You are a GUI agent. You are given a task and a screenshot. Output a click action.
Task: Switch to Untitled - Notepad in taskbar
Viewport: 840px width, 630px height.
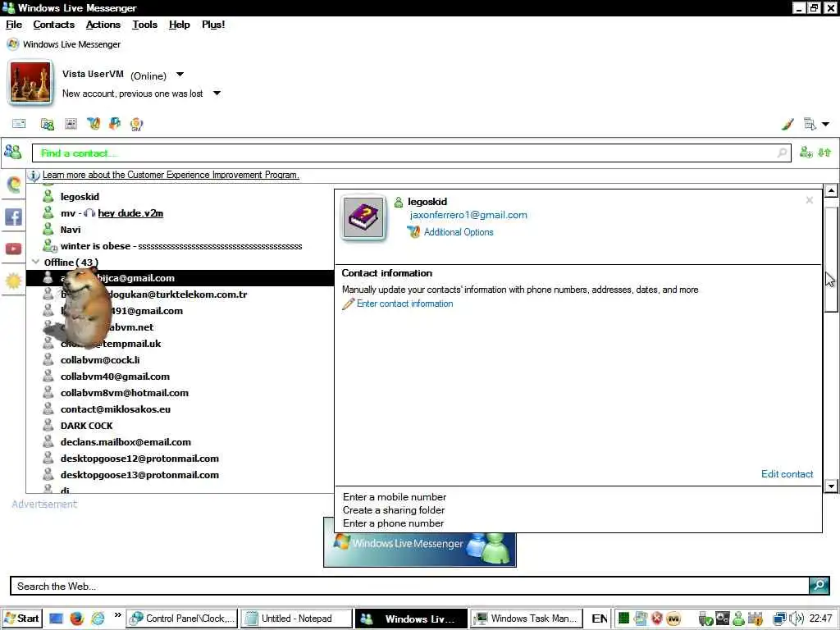pyautogui.click(x=296, y=619)
